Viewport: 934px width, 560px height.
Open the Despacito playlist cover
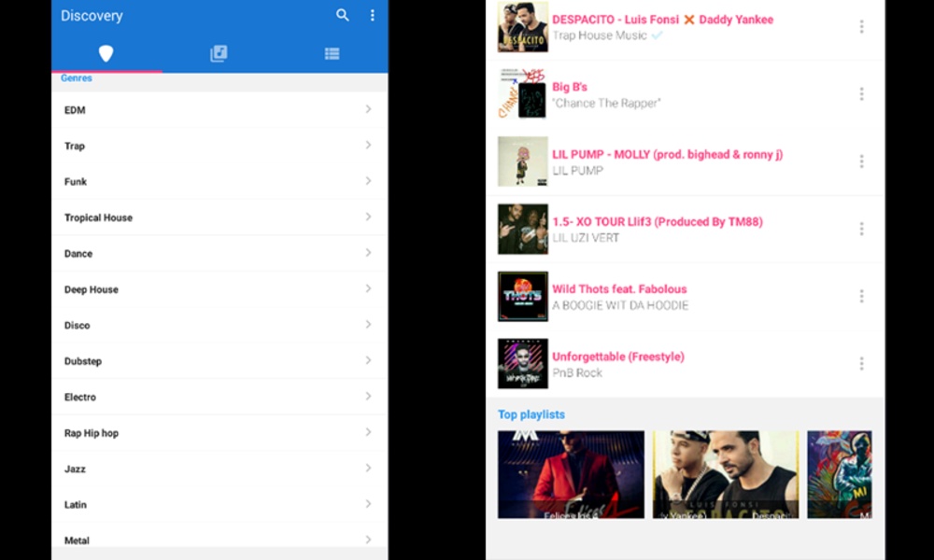726,474
